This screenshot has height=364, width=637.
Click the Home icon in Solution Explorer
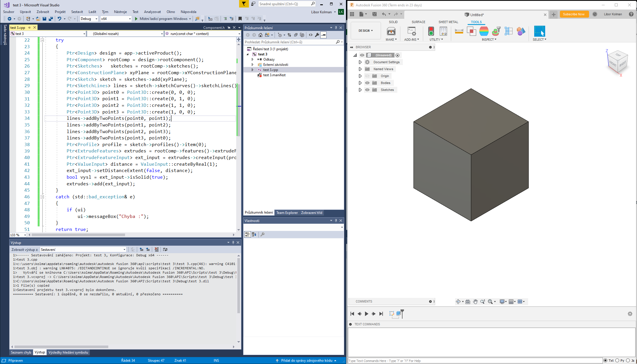[260, 35]
